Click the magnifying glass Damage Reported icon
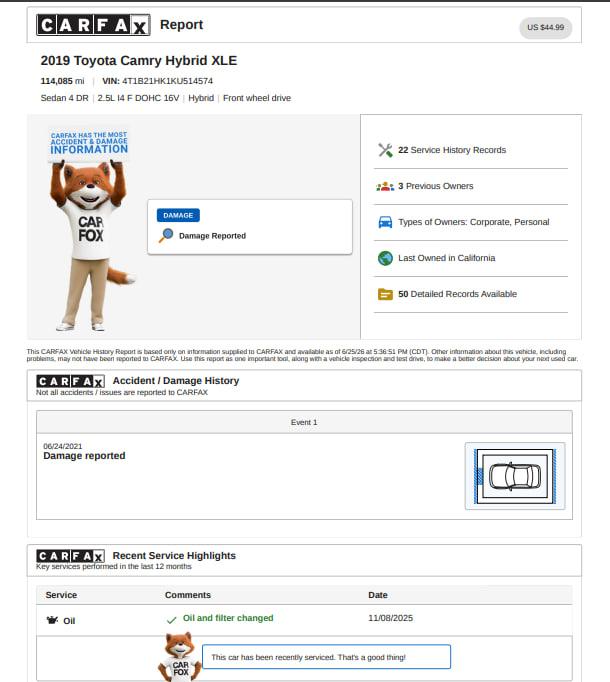The image size is (610, 682). 166,236
